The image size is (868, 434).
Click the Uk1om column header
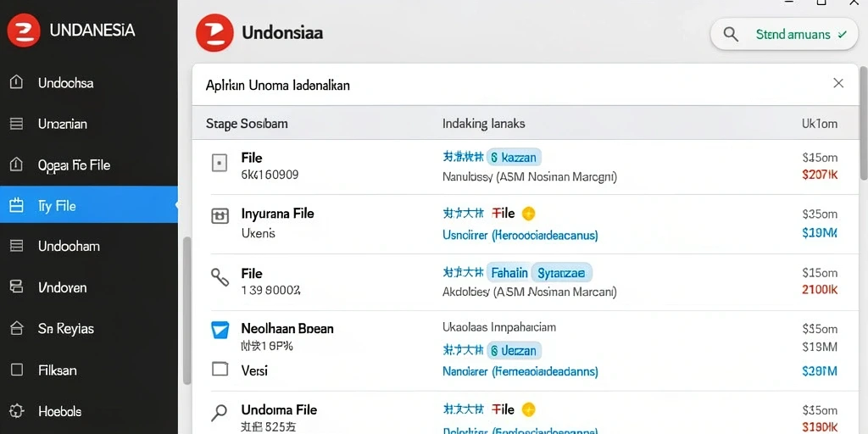pyautogui.click(x=820, y=124)
